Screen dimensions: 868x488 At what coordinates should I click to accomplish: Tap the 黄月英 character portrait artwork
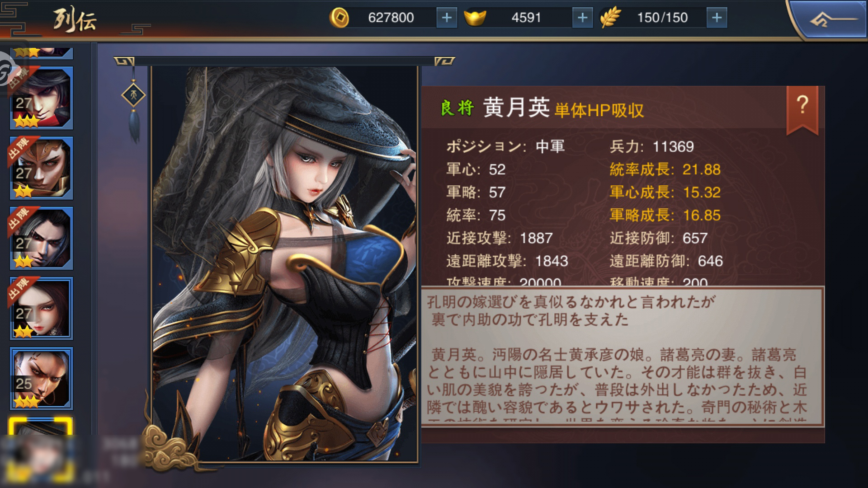coord(284,264)
